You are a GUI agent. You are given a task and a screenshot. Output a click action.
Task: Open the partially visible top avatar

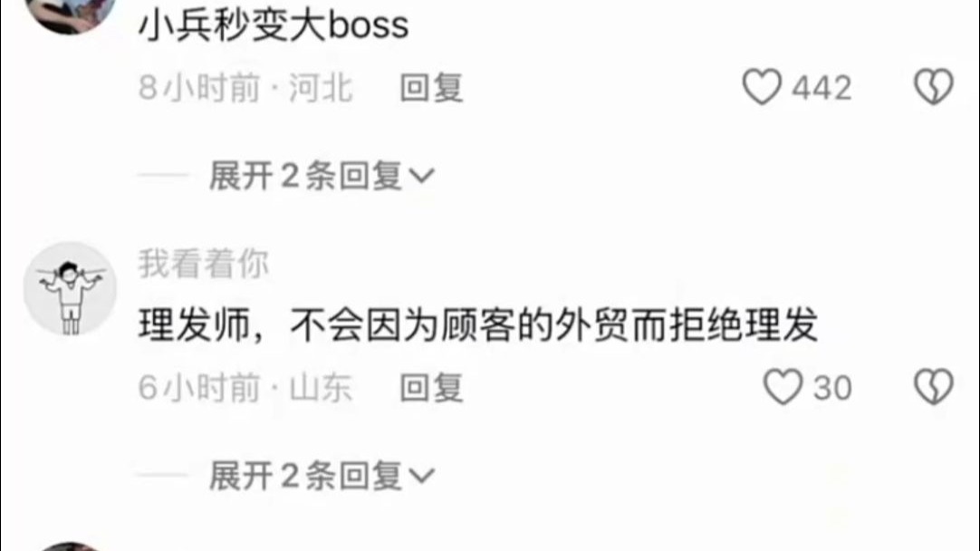tap(70, 14)
